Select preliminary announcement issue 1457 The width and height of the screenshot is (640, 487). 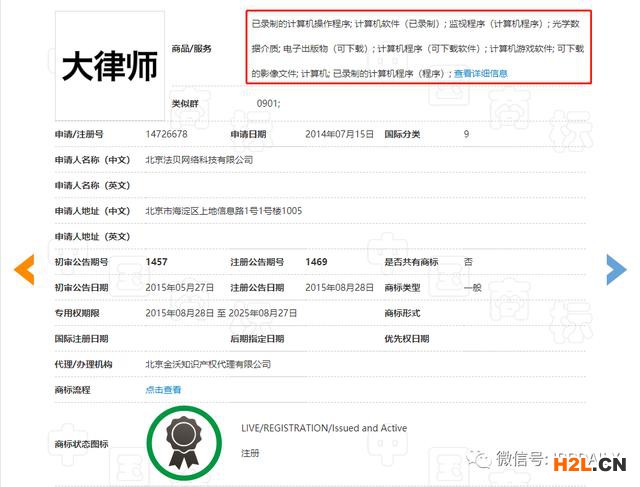(x=156, y=262)
